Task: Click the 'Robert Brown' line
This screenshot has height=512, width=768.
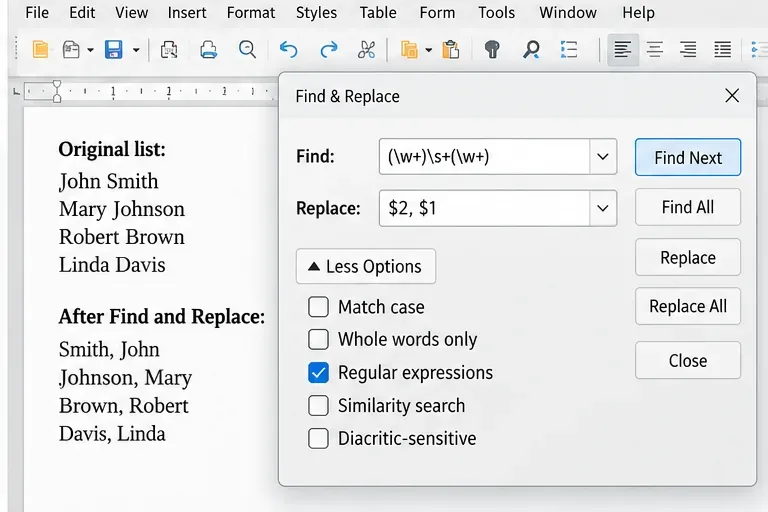Action: 121,237
